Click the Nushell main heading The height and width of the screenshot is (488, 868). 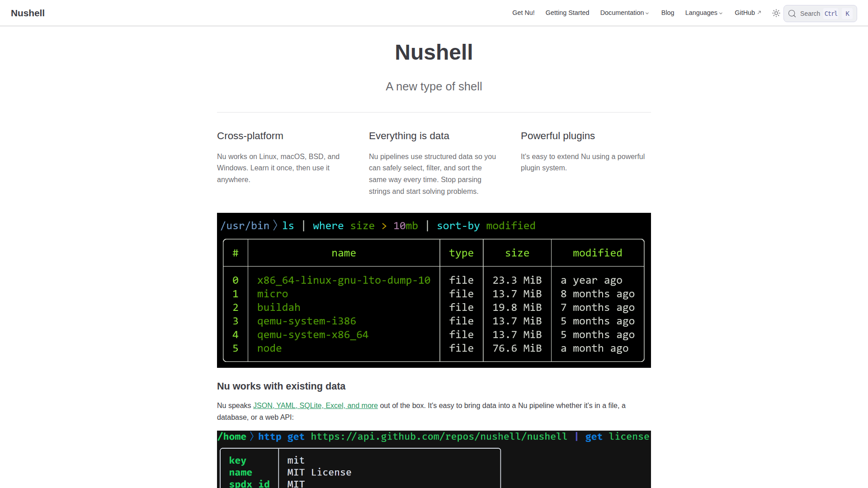pos(434,52)
